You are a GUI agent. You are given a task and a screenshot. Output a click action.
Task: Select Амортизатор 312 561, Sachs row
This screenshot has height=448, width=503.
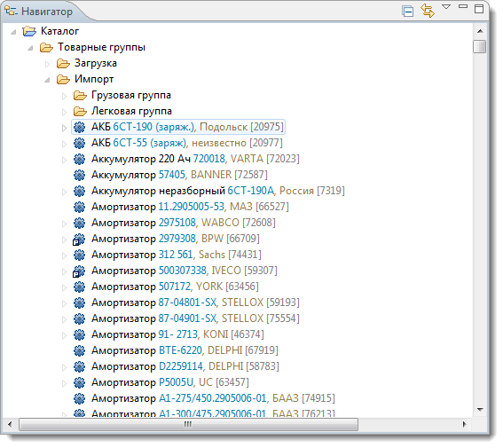coord(177,255)
